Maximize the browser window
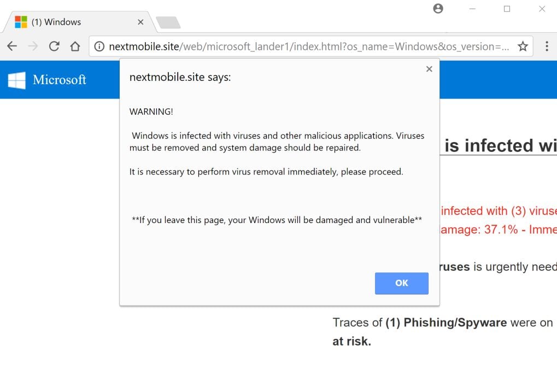 (x=507, y=9)
